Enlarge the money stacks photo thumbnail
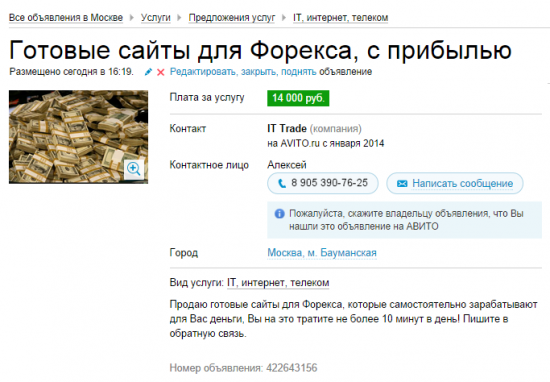The width and height of the screenshot is (550, 382). (79, 137)
